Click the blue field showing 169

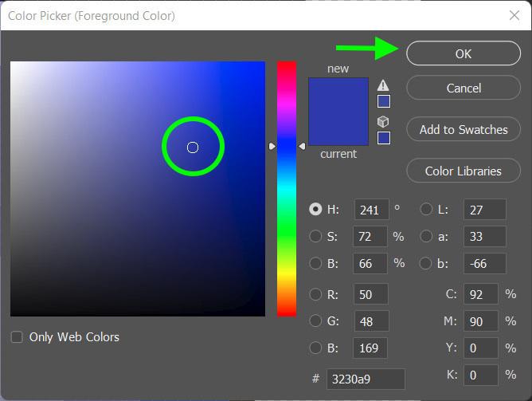370,348
